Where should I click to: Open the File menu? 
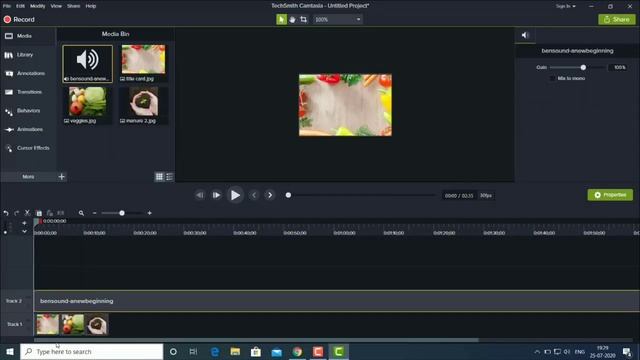7,6
